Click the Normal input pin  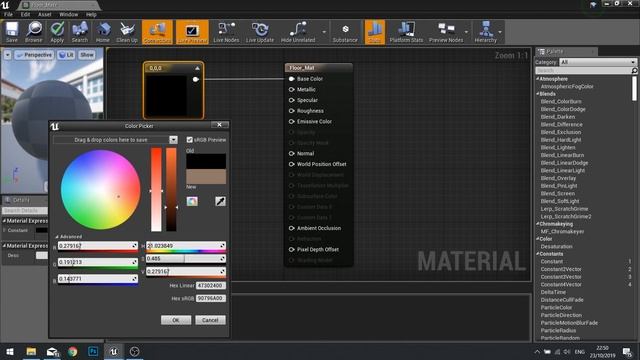point(291,153)
